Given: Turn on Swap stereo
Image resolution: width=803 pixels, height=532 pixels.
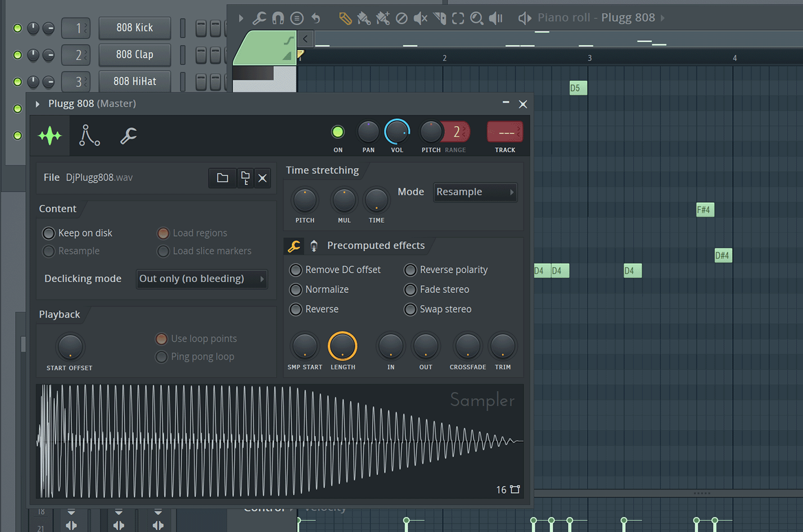Looking at the screenshot, I should 410,309.
